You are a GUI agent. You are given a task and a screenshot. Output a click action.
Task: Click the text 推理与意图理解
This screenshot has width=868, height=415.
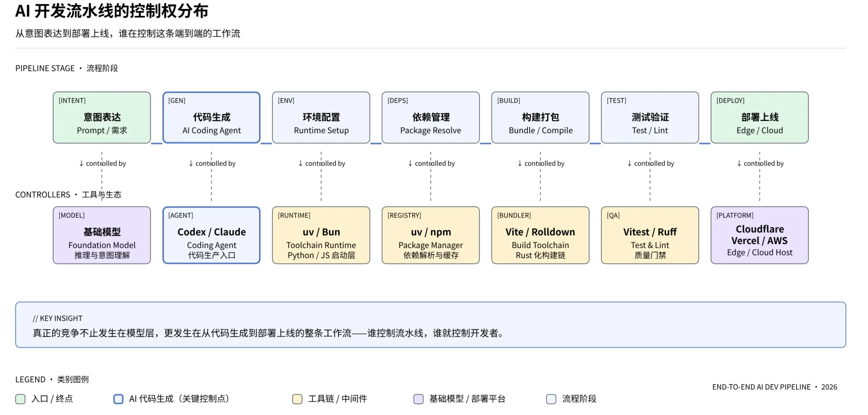[x=102, y=255]
